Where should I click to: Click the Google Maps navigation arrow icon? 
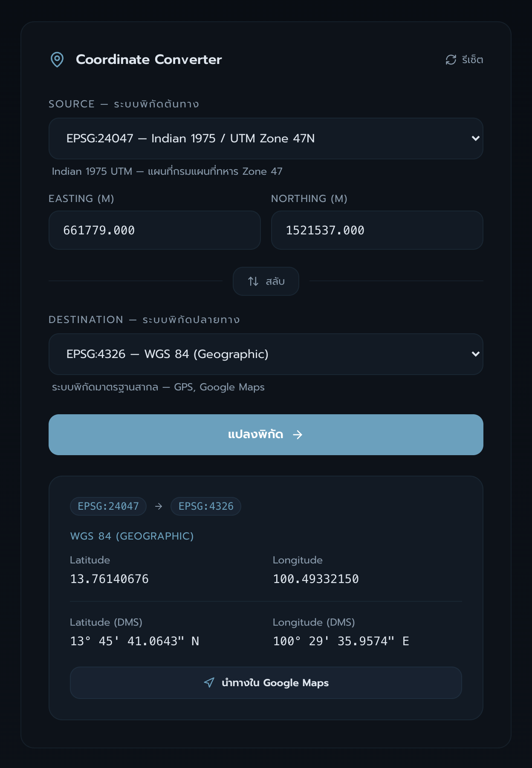pos(209,683)
